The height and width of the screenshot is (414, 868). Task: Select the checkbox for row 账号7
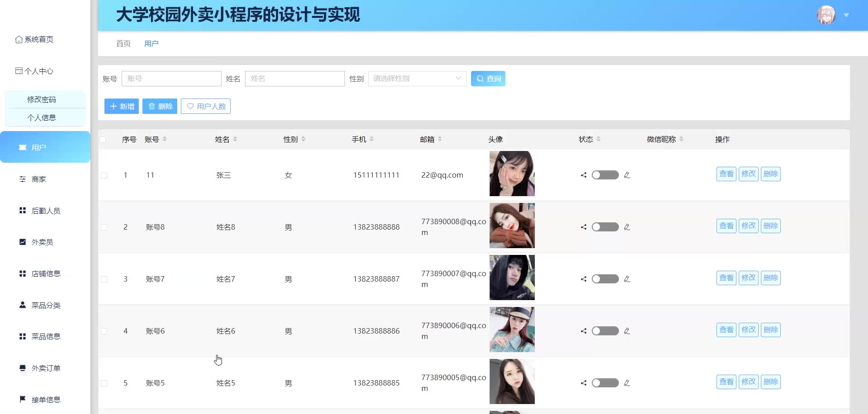[104, 279]
